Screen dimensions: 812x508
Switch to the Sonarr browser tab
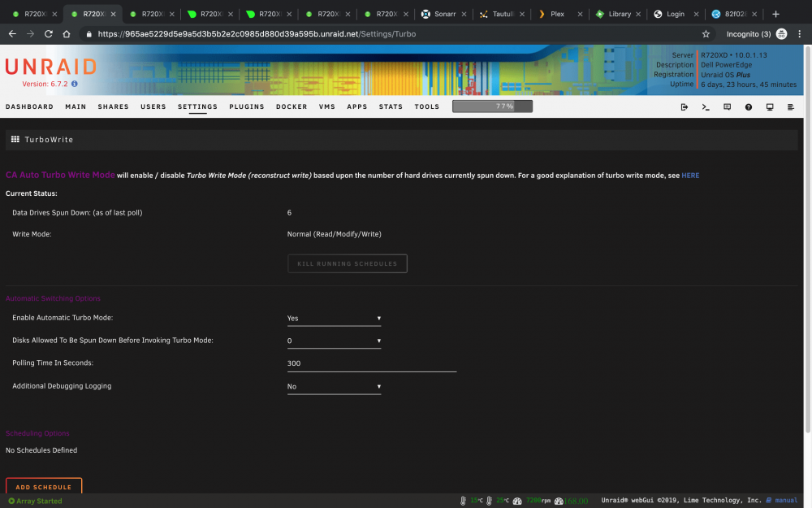point(443,14)
